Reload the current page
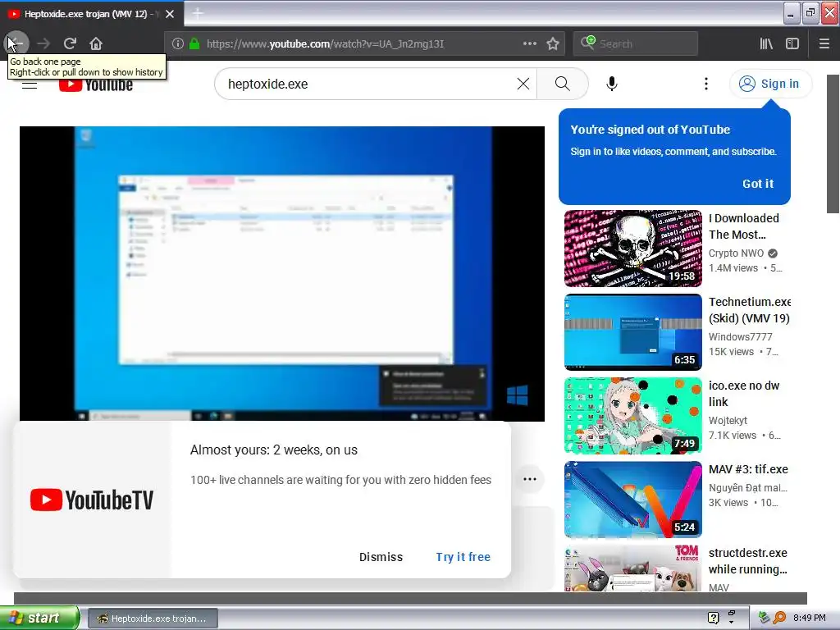Viewport: 840px width, 630px height. (70, 43)
